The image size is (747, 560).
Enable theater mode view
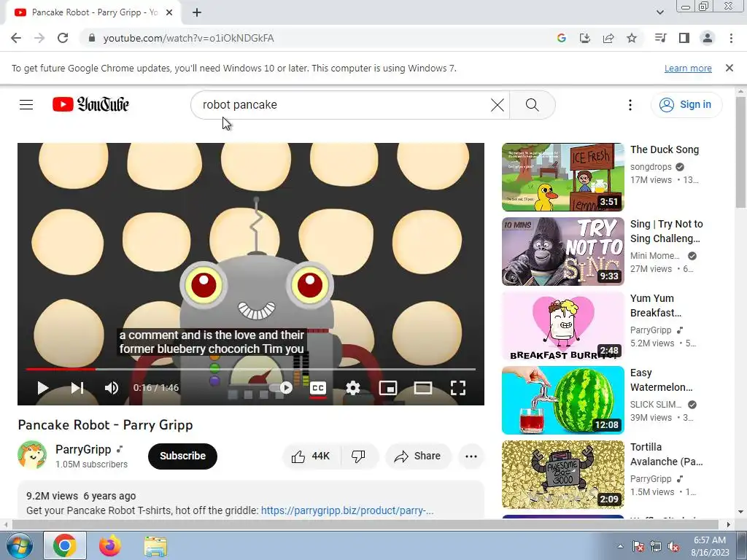pos(423,388)
